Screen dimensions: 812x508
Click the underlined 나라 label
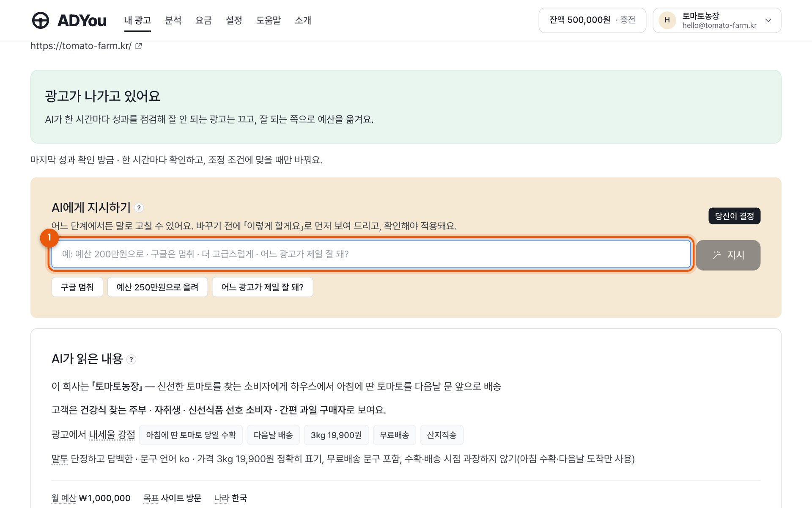(x=222, y=498)
